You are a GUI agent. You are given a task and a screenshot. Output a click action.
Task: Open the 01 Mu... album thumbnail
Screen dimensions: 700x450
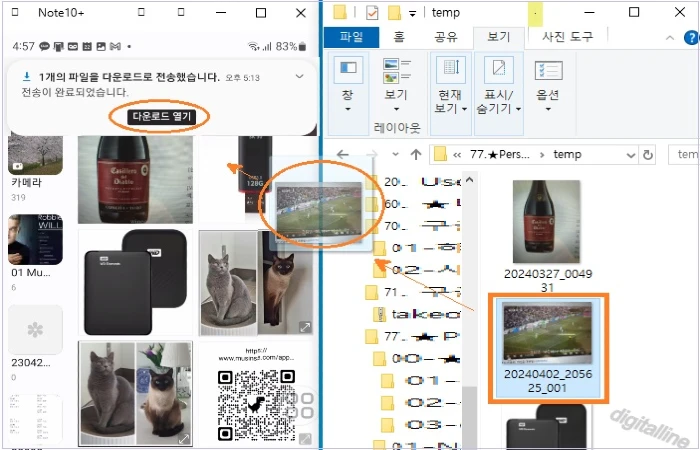pyautogui.click(x=35, y=240)
